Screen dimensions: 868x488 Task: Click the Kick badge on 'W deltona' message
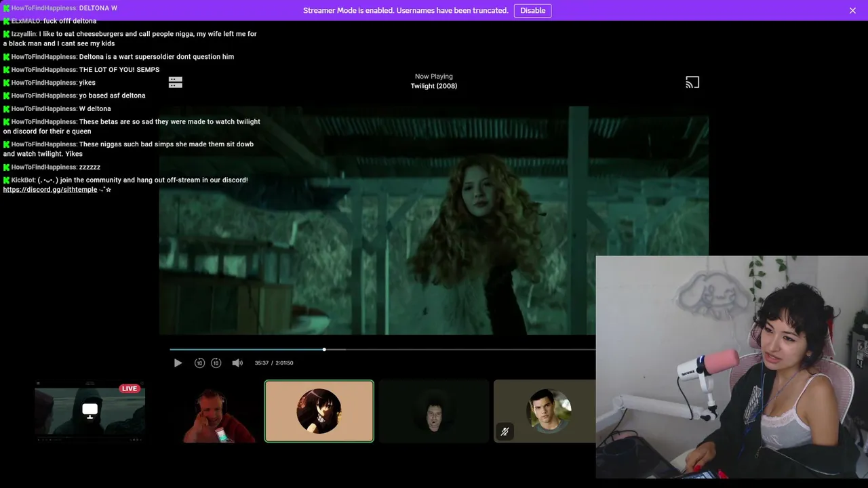pos(7,109)
